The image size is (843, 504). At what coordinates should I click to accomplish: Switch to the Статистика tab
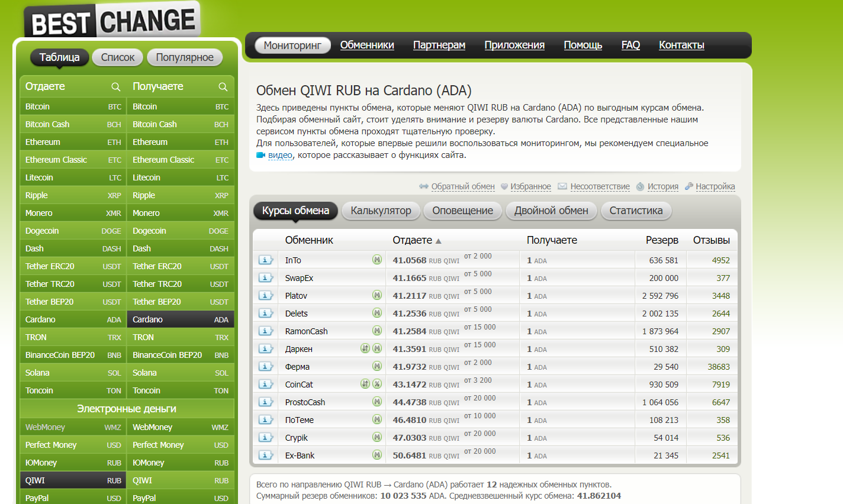[x=636, y=211]
